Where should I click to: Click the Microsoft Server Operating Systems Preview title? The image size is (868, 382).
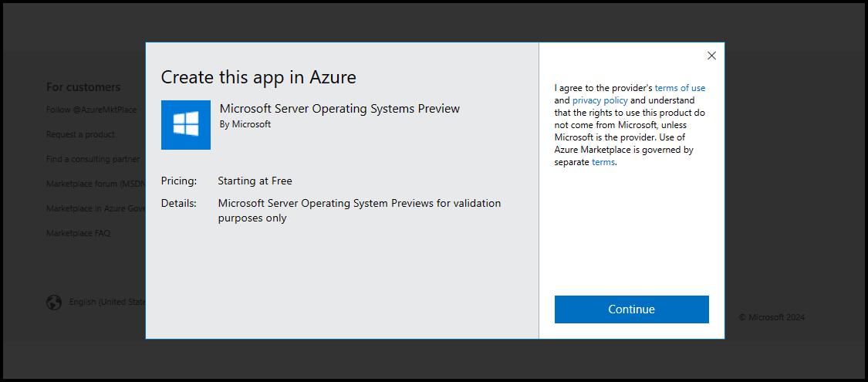[339, 109]
